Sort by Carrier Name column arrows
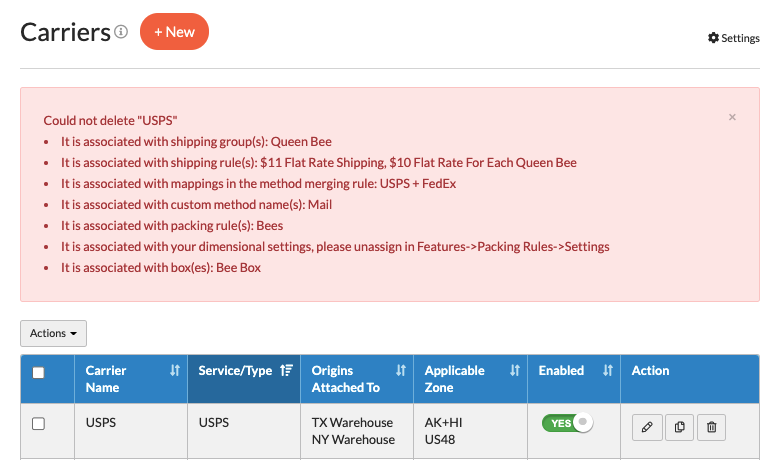The height and width of the screenshot is (460, 760). [x=175, y=371]
